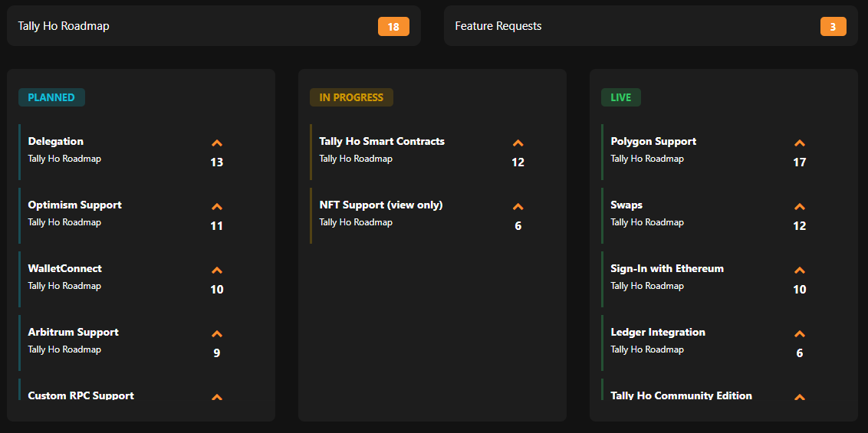
Task: Click vote count 11 on Optimism Support
Action: (217, 226)
